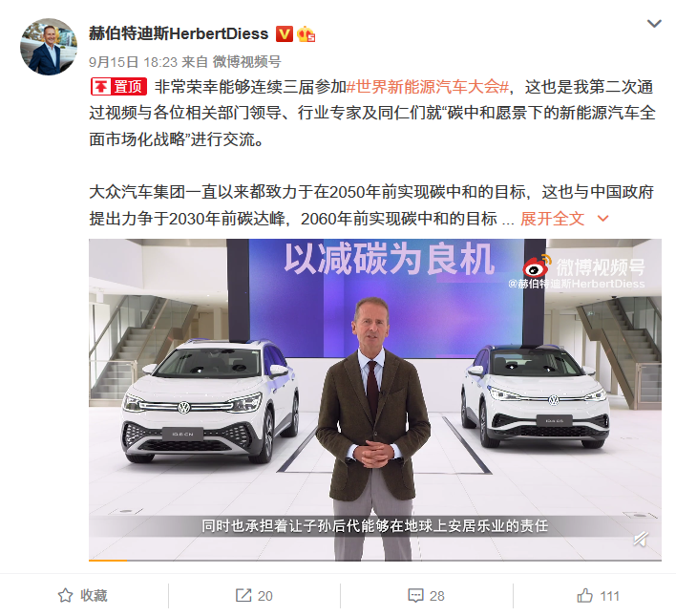Viewport: 676px width, 616px height.
Task: Click the 微博视频号 source link
Action: point(246,62)
